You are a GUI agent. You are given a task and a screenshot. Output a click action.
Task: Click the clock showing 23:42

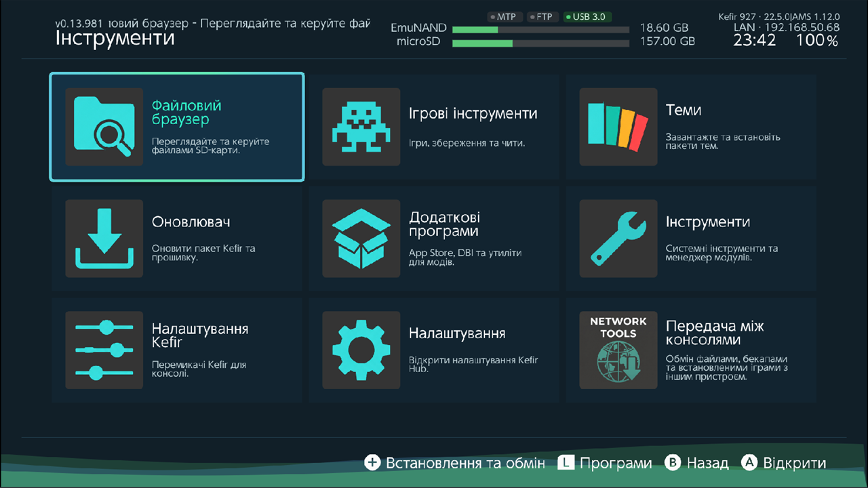[x=754, y=41]
